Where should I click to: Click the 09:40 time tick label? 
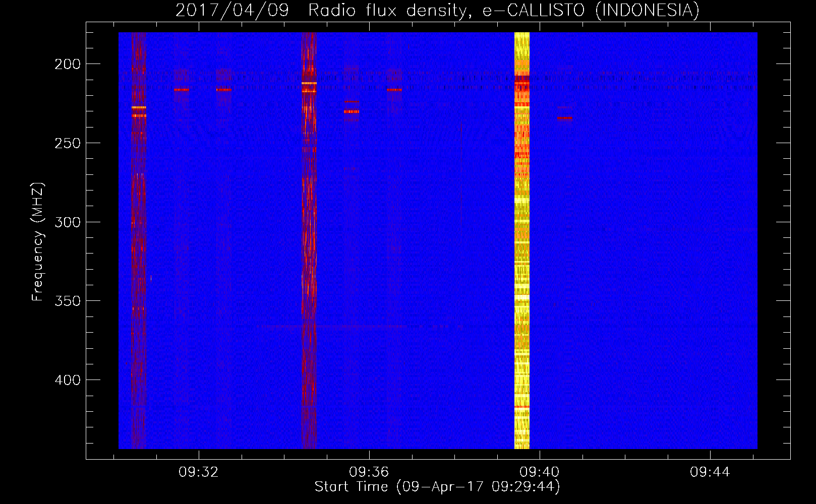(x=540, y=472)
